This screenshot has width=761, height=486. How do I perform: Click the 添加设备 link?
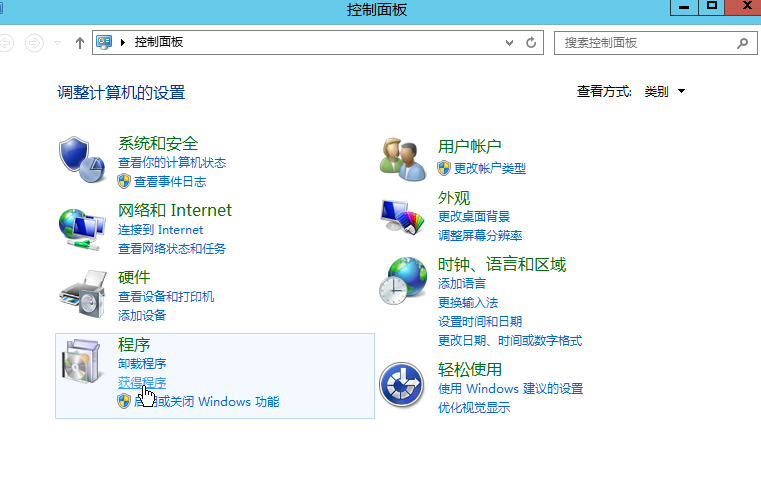click(142, 316)
